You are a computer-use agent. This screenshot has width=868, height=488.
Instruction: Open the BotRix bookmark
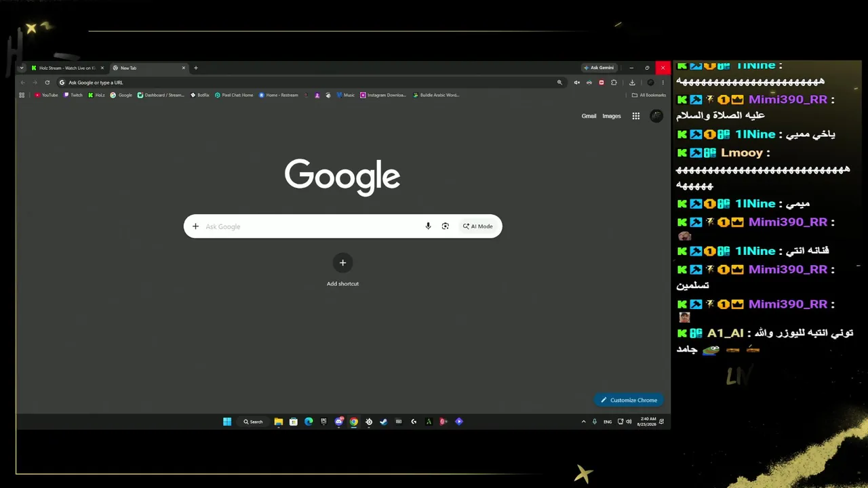coord(200,95)
